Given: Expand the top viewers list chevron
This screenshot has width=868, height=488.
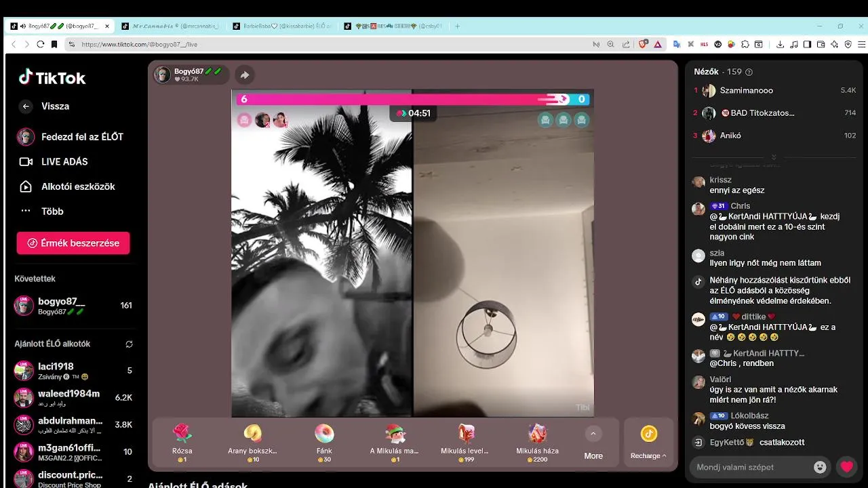Looking at the screenshot, I should point(774,157).
